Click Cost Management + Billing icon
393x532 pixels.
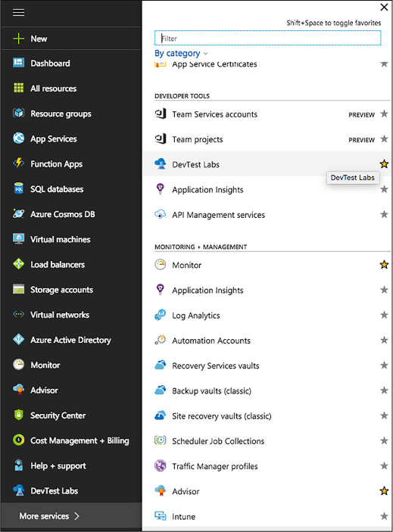(18, 440)
